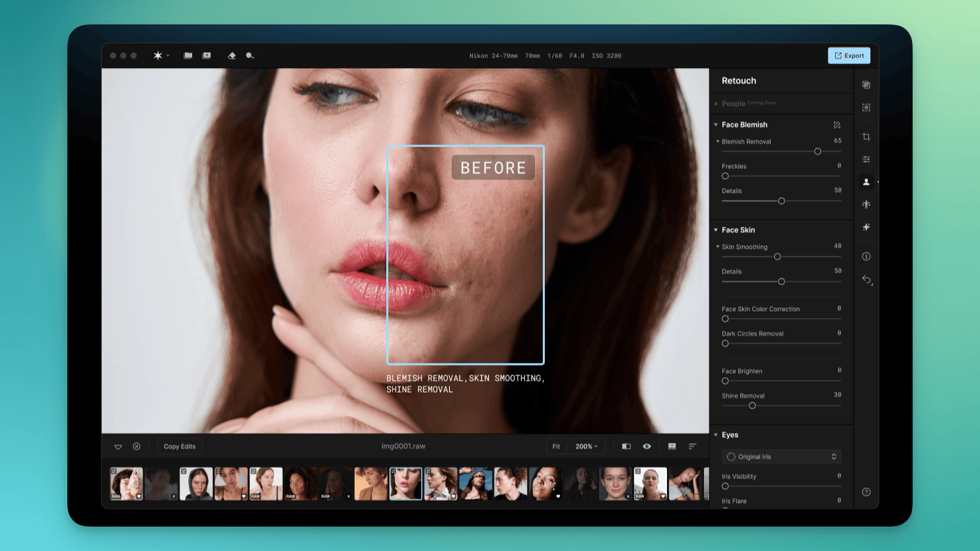Select the eraser tool in top toolbar
The width and height of the screenshot is (980, 551).
[232, 56]
